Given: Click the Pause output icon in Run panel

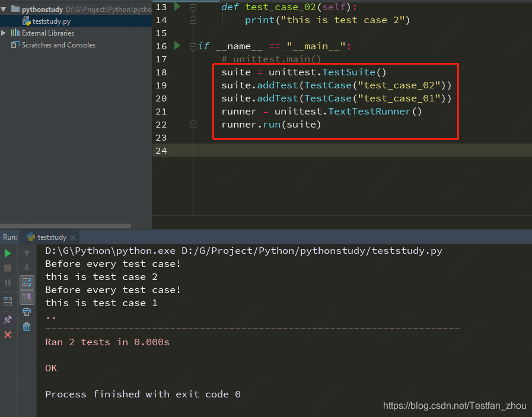Looking at the screenshot, I should click(8, 283).
